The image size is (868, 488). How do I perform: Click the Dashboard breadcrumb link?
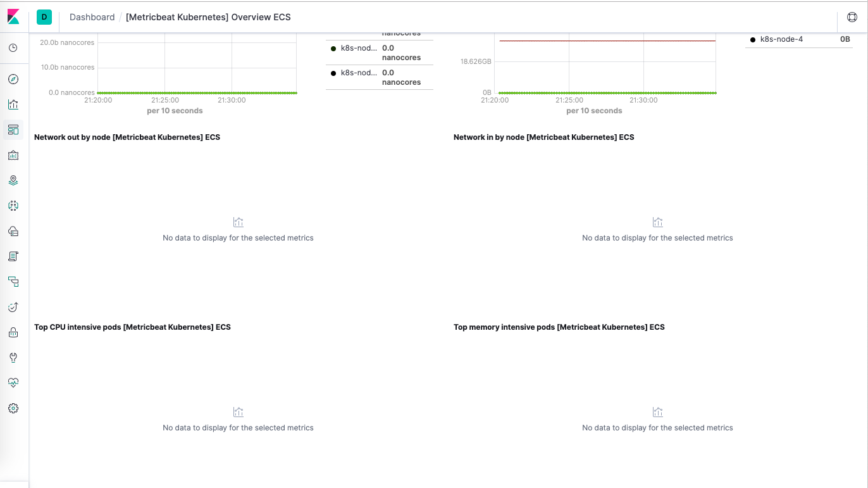(92, 17)
